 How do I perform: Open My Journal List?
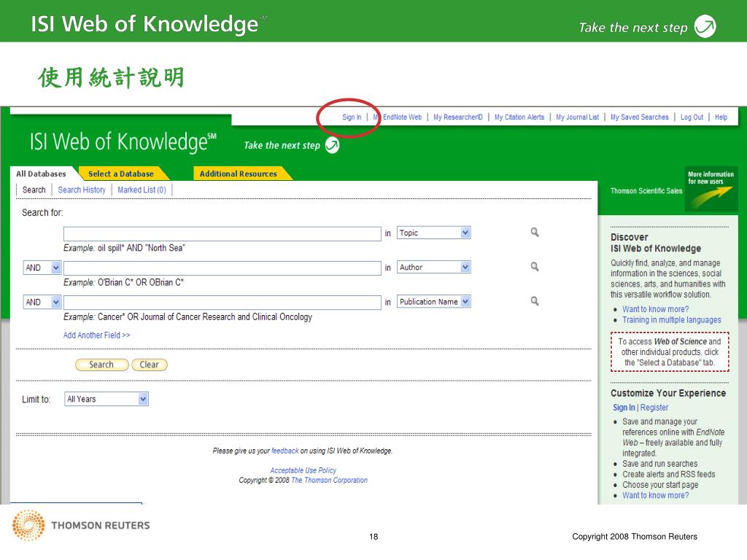pyautogui.click(x=578, y=117)
